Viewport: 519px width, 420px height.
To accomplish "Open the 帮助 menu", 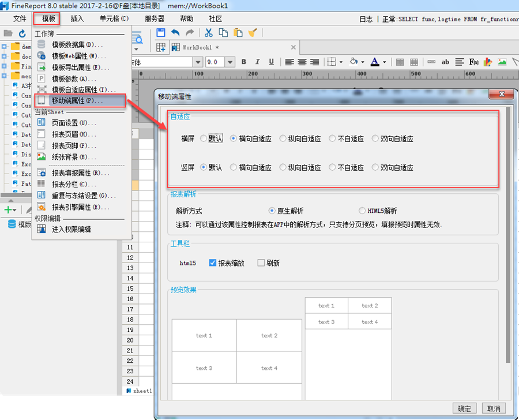I will (x=187, y=18).
